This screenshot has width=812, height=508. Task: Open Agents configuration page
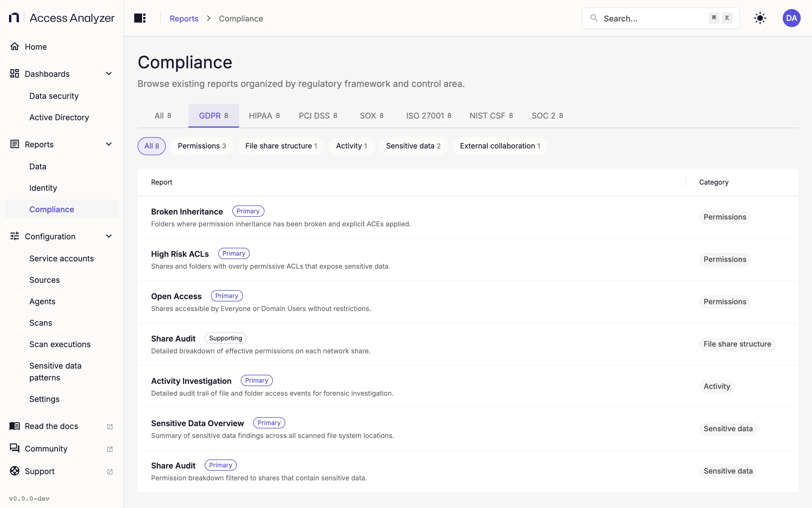[62, 301]
